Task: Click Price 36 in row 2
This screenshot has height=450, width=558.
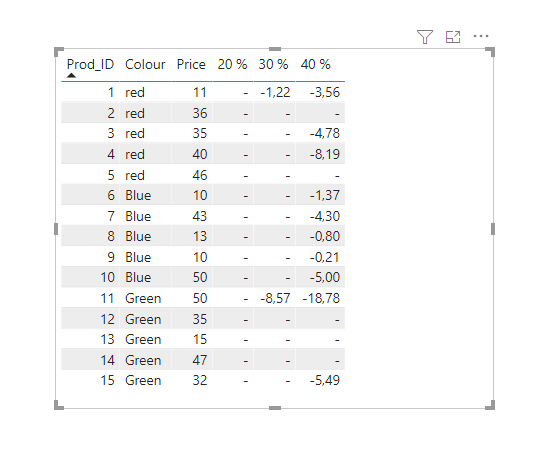Action: (200, 113)
